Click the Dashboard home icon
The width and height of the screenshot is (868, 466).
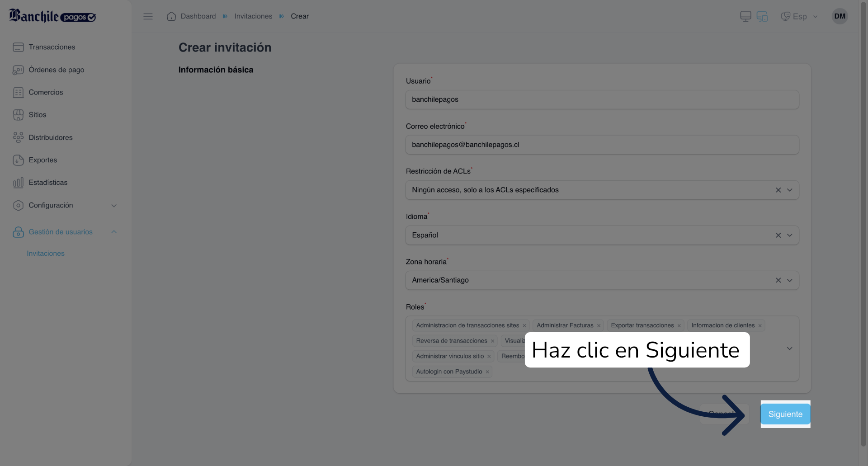pyautogui.click(x=171, y=16)
